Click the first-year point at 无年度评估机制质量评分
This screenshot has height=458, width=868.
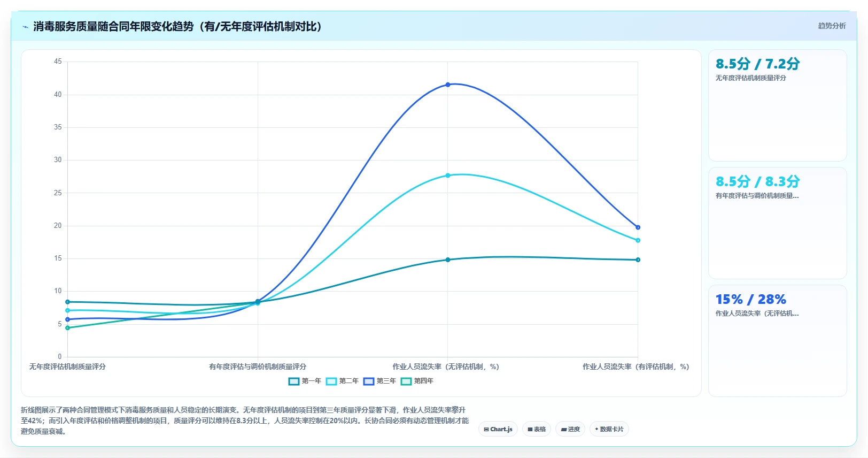[x=67, y=302]
